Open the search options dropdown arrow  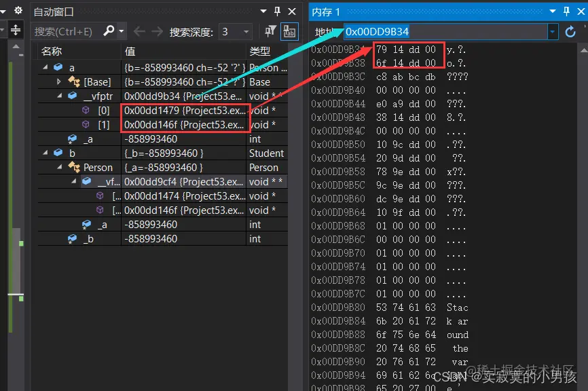pos(121,31)
